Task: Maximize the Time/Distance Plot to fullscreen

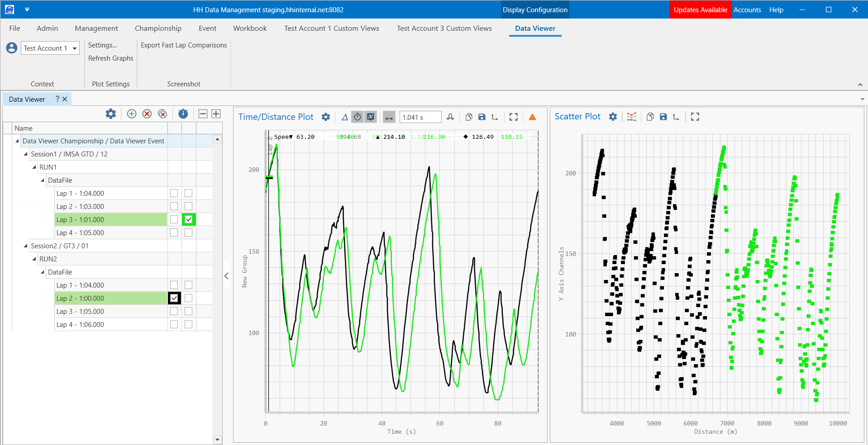Action: [x=513, y=117]
